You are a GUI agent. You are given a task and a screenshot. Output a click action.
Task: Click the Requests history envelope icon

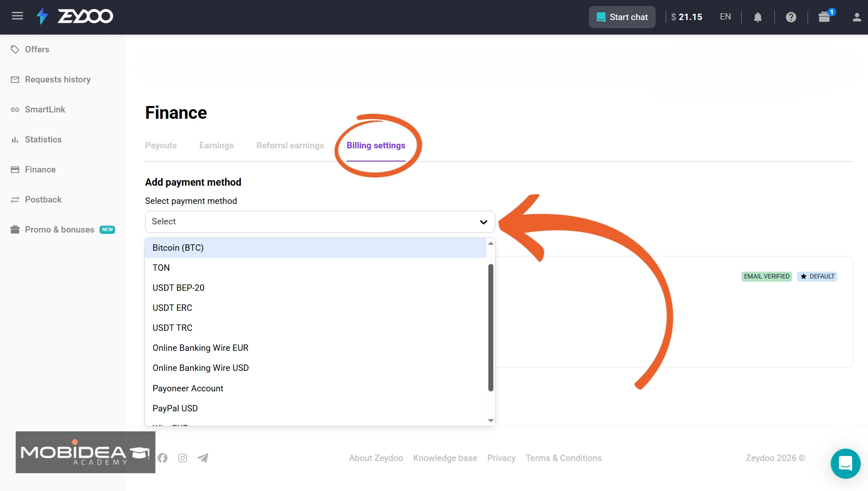(15, 80)
